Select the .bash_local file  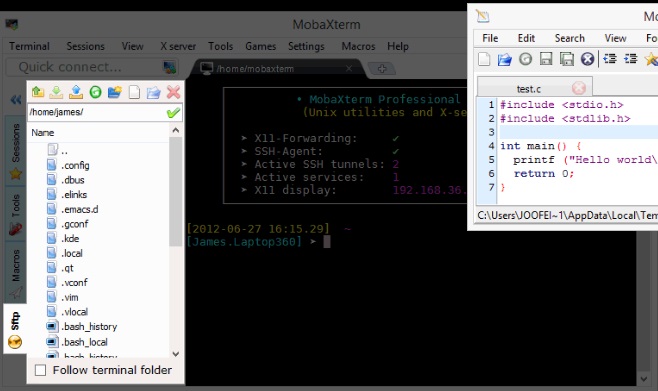click(77, 342)
